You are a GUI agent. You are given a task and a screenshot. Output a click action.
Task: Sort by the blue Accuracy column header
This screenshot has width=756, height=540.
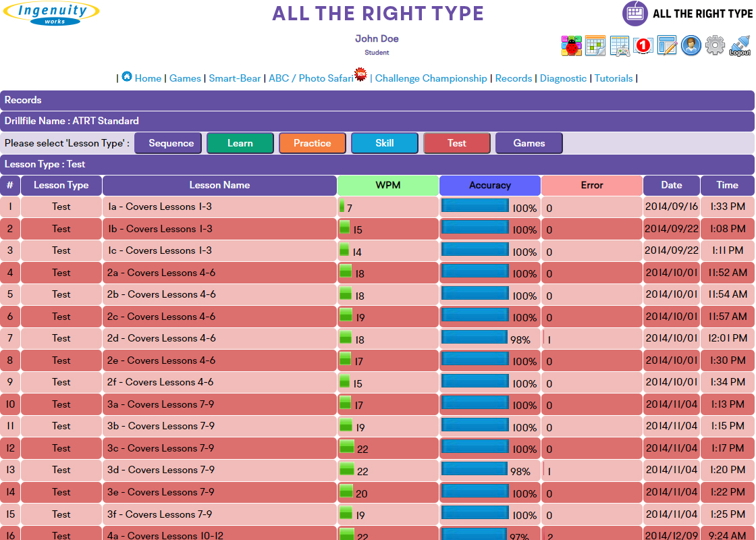point(490,185)
